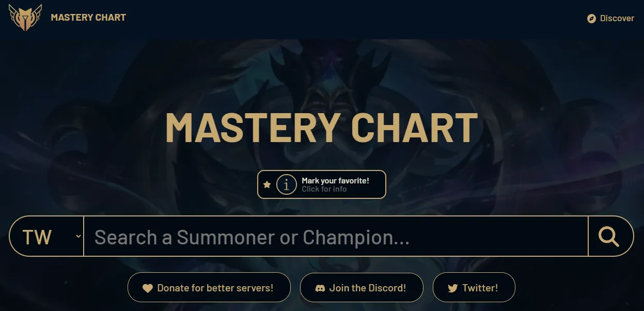
Task: Click 'Join the Discord!' button
Action: (362, 288)
